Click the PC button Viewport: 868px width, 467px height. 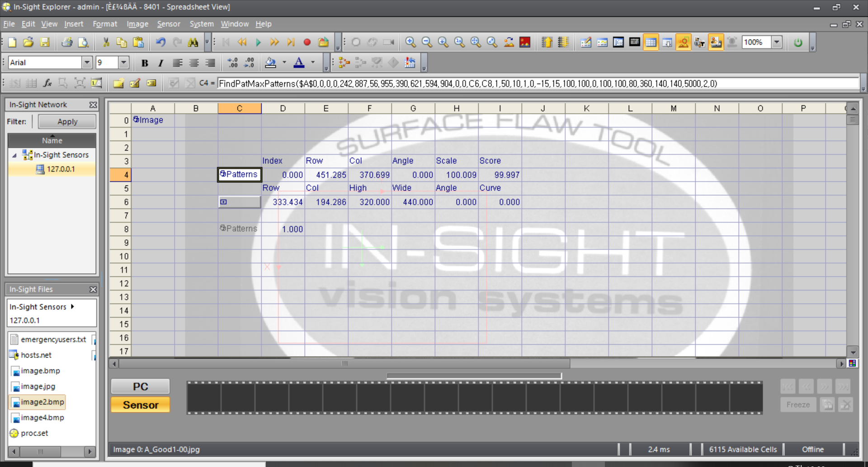[141, 386]
